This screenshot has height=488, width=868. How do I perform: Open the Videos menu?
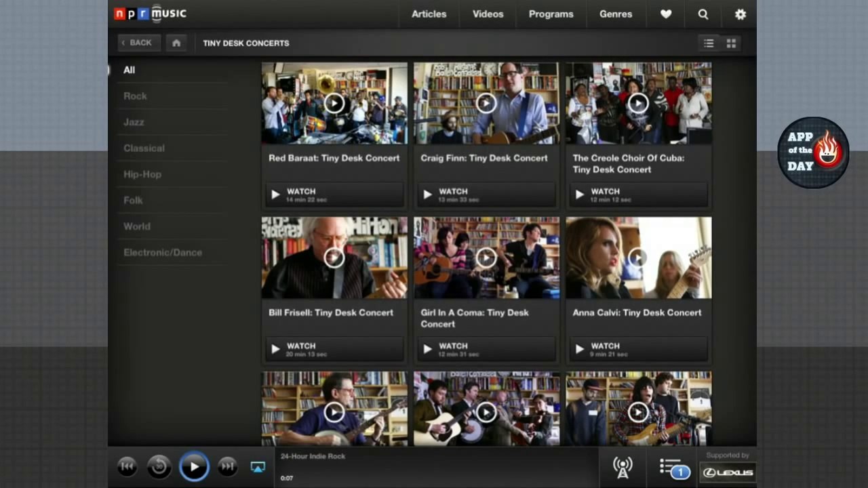click(488, 14)
